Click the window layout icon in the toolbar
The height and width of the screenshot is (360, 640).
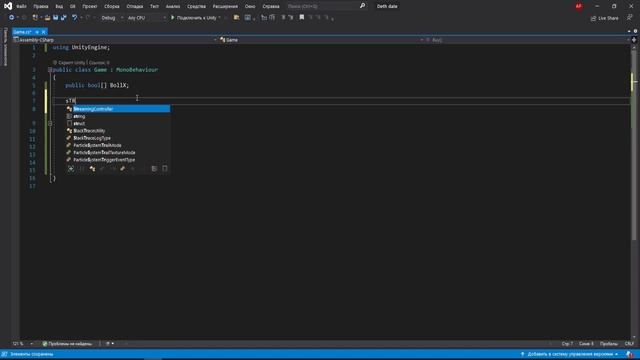(x=247, y=18)
